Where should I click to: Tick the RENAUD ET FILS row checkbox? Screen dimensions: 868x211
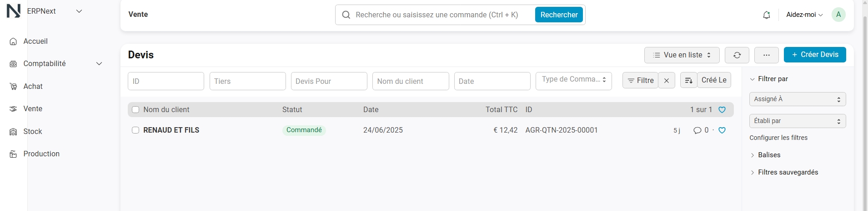point(135,130)
